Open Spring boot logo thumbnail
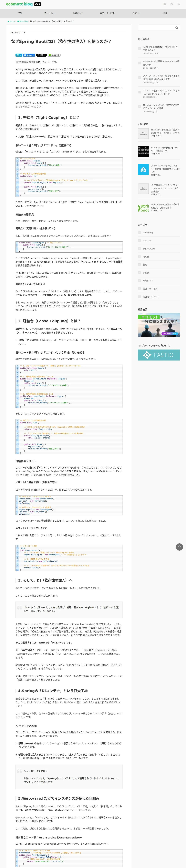 (143, 208)
